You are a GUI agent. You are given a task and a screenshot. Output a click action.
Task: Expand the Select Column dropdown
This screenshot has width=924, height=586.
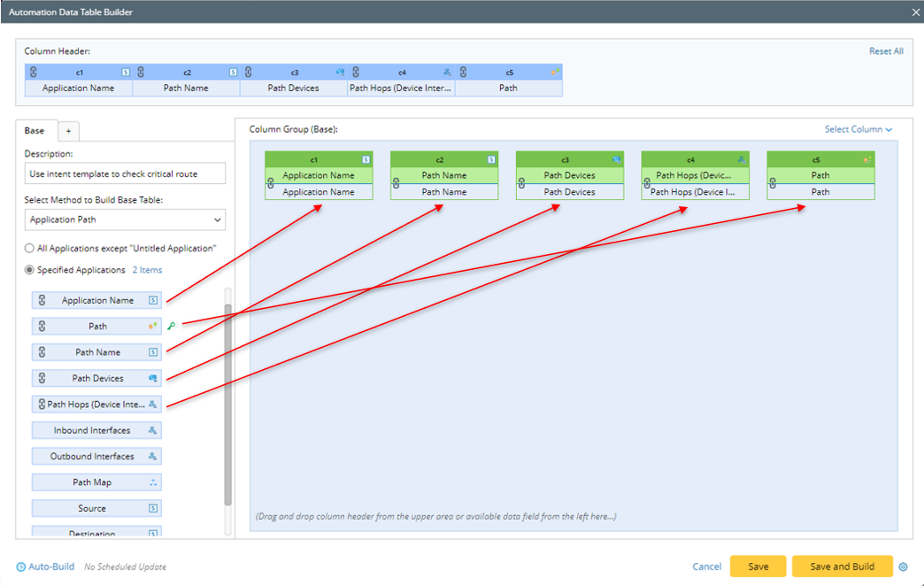(x=858, y=129)
